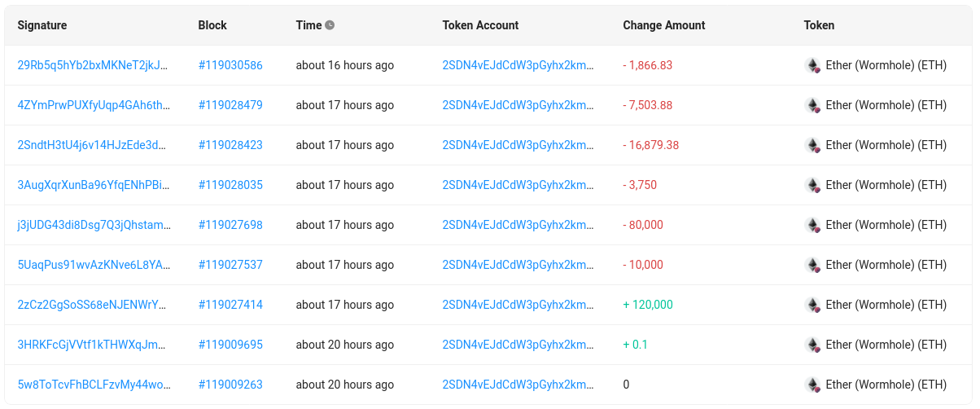The width and height of the screenshot is (980, 409).
Task: Click Ether token icon in -80,000 row
Action: (x=812, y=226)
